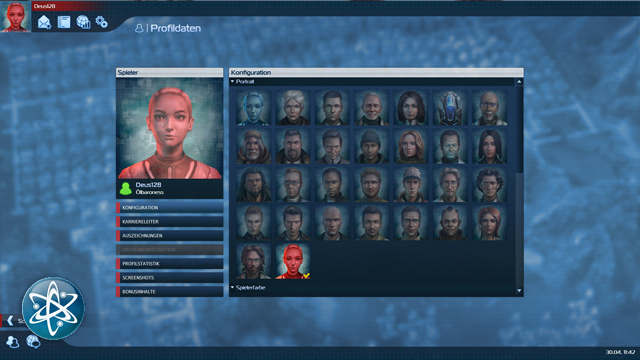640x360 pixels.
Task: Select the red woman portrait with checkmark
Action: (293, 261)
